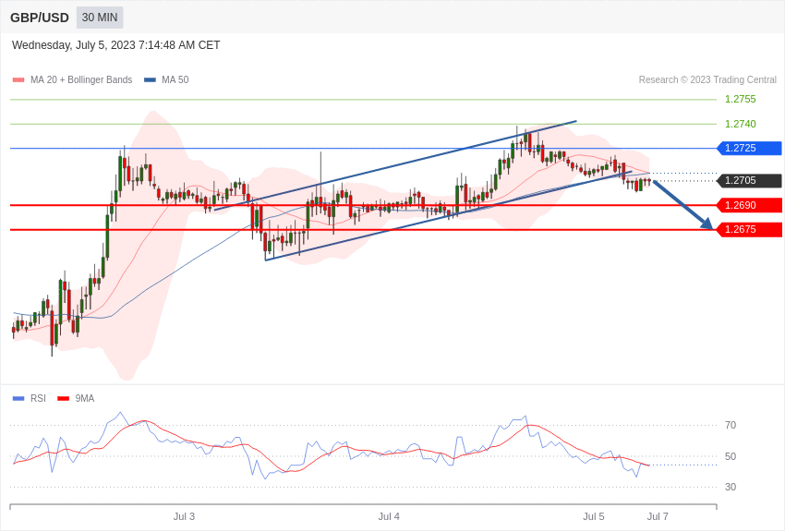Click the RSI legend label
Image resolution: width=785 pixels, height=532 pixels.
[x=38, y=398]
